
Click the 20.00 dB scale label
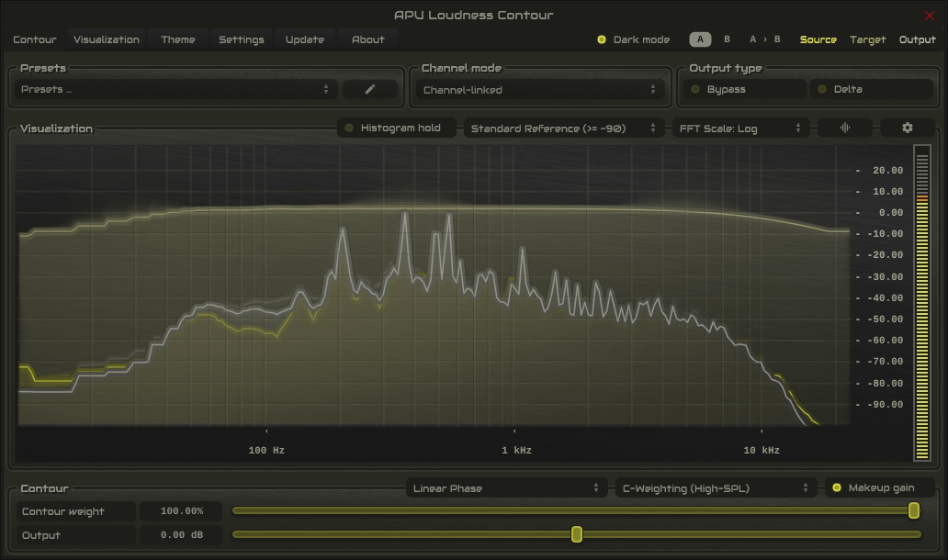coord(887,171)
